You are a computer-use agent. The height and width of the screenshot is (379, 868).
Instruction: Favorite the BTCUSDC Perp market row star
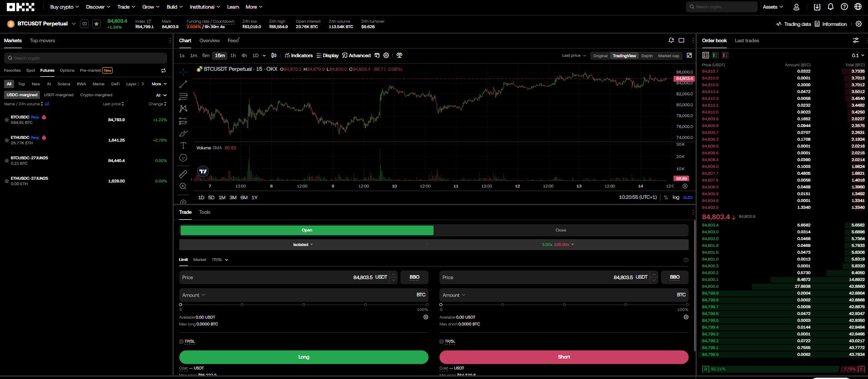click(x=6, y=120)
